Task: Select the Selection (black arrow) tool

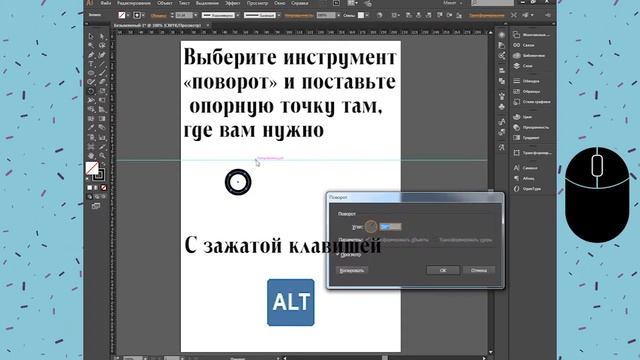Action: 91,36
